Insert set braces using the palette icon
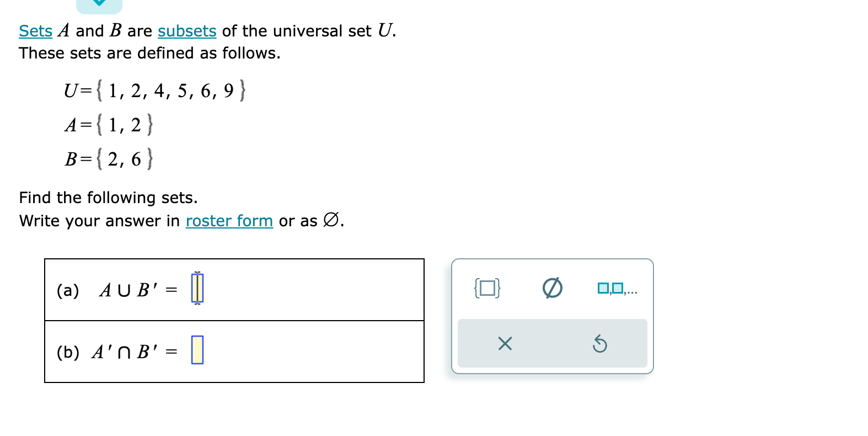Image resolution: width=868 pixels, height=436 pixels. (x=487, y=287)
